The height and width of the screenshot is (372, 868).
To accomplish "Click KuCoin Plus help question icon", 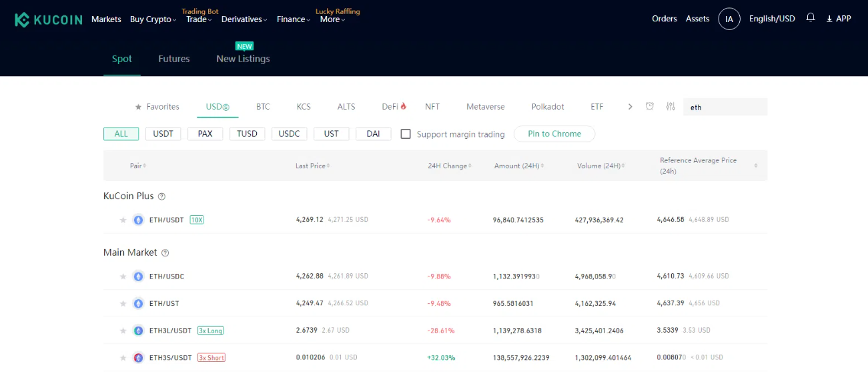I will pos(161,196).
